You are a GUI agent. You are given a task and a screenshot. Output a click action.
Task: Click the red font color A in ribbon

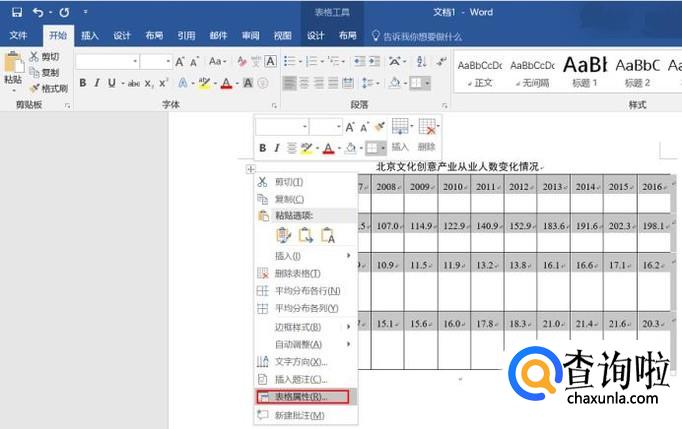coord(227,83)
